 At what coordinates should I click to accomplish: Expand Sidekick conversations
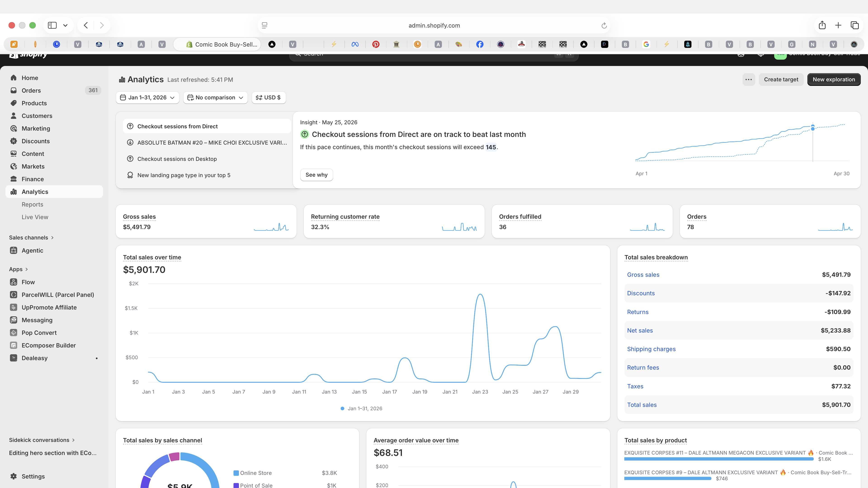[x=42, y=440]
